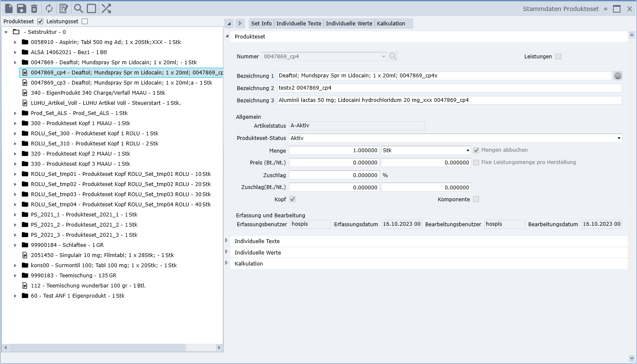The width and height of the screenshot is (637, 364).
Task: Save using the floppy disk icon
Action: (21, 8)
